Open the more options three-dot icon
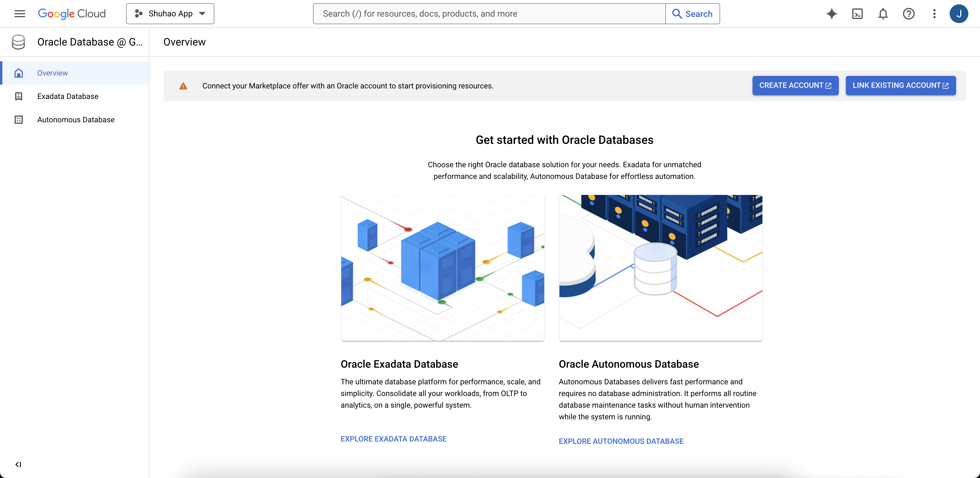This screenshot has height=478, width=980. point(935,14)
